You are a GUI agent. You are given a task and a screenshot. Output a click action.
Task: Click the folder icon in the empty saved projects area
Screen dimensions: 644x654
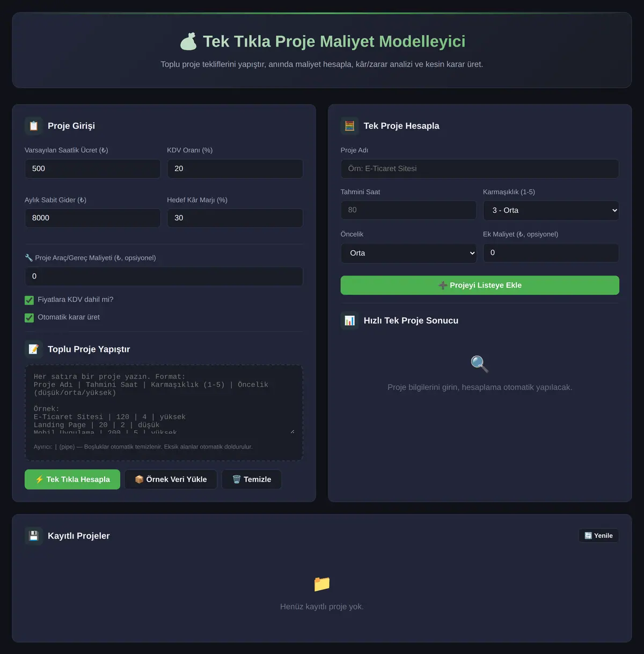(x=322, y=584)
